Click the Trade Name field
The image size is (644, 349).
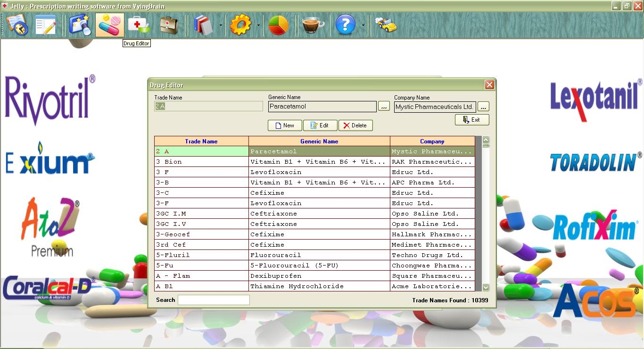point(208,107)
